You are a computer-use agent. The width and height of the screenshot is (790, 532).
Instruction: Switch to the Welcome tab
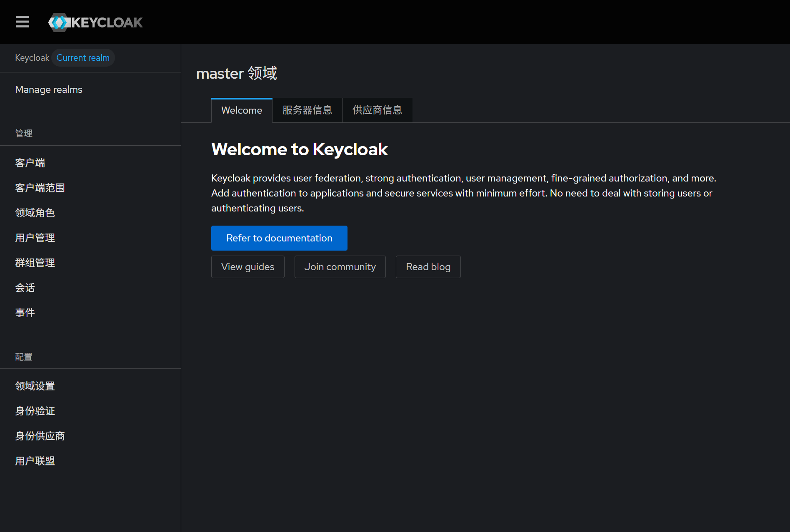pos(242,110)
